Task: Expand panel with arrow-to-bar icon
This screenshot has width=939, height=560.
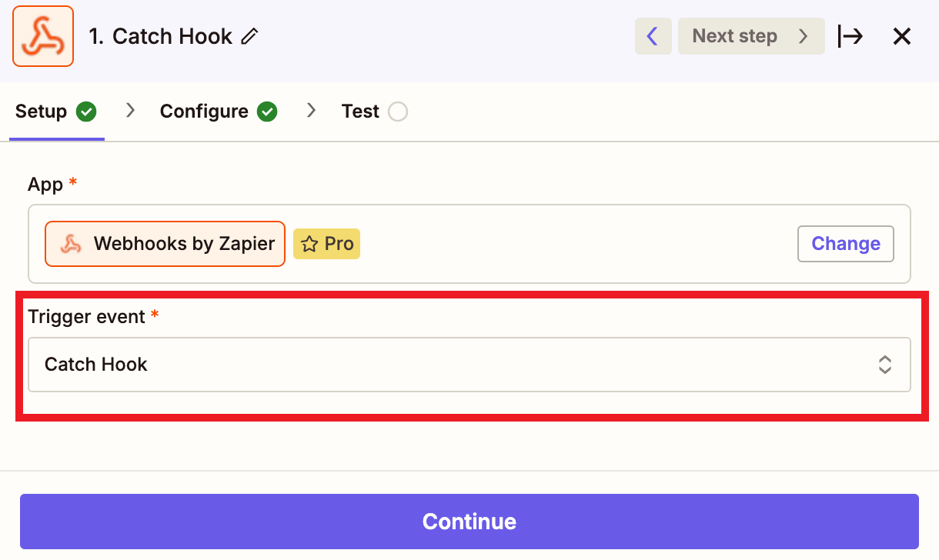Action: coord(850,36)
